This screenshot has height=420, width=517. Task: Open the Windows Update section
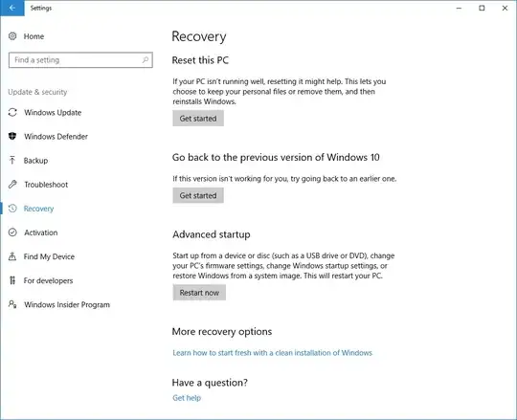[x=53, y=112]
